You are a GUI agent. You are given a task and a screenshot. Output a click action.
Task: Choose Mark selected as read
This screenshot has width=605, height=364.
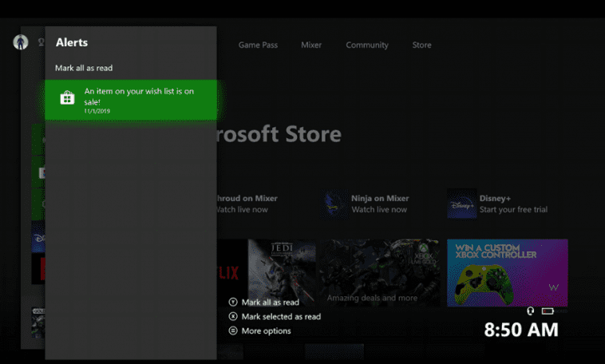(x=281, y=317)
